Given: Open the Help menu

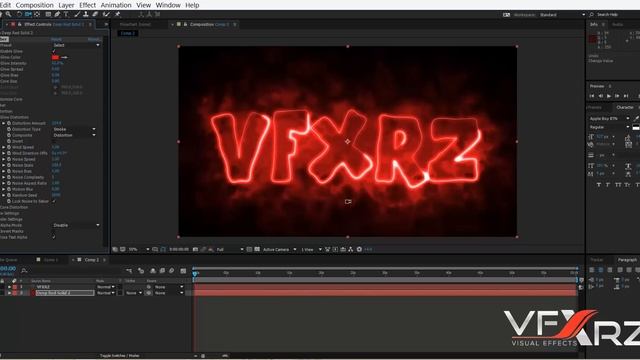Looking at the screenshot, I should click(x=192, y=5).
